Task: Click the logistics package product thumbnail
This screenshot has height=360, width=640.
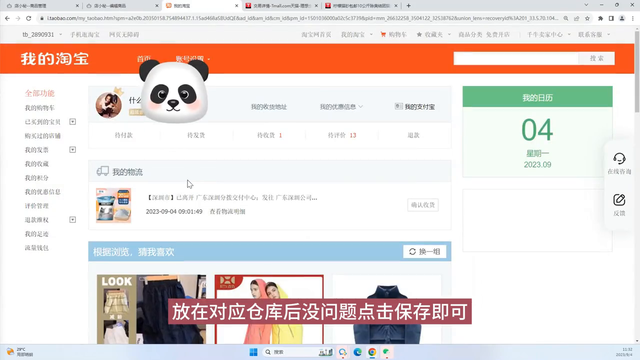Action: click(x=113, y=205)
